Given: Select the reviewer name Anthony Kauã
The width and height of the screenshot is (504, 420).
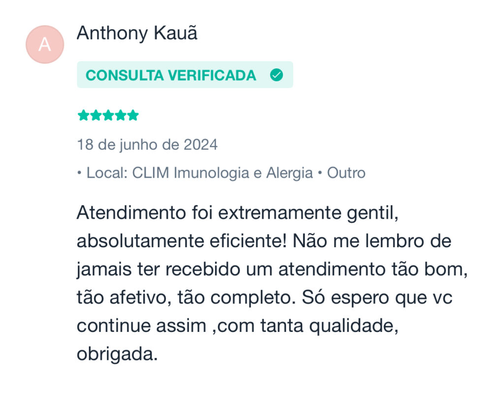Looking at the screenshot, I should click(x=137, y=33).
